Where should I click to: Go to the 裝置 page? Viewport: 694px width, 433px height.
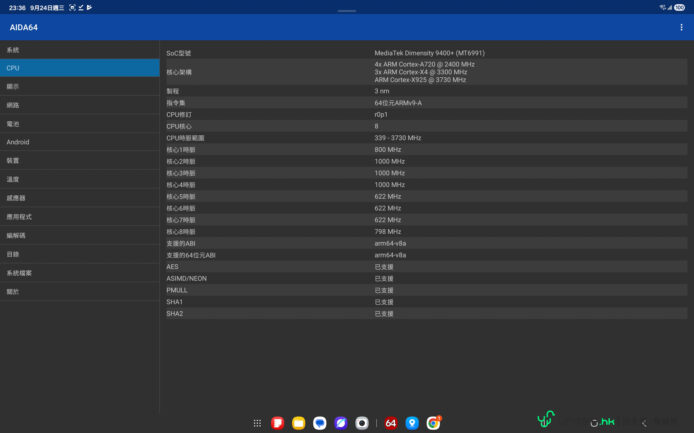[x=80, y=161]
